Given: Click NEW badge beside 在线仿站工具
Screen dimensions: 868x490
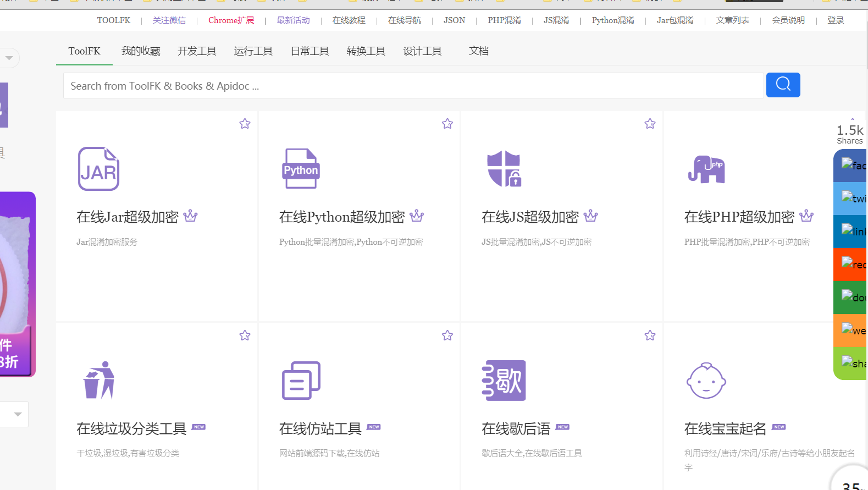Looking at the screenshot, I should (x=374, y=427).
